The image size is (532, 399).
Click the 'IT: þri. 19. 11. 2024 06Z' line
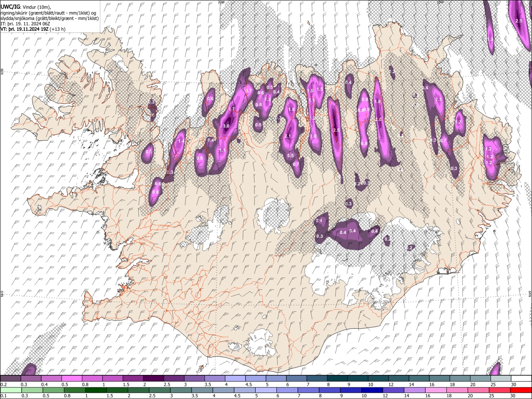point(26,24)
